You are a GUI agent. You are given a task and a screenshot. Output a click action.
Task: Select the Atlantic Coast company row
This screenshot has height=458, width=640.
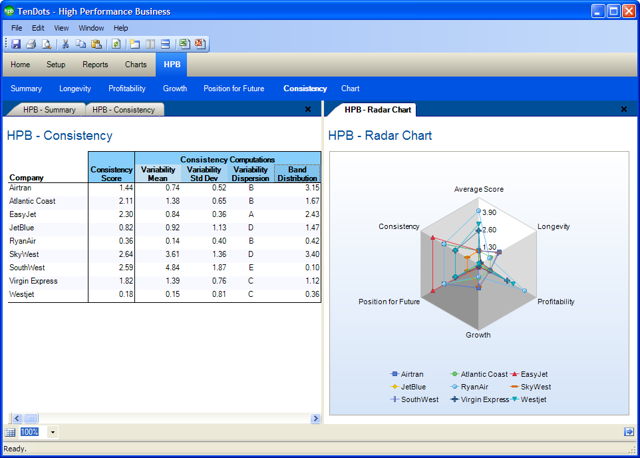pos(164,201)
